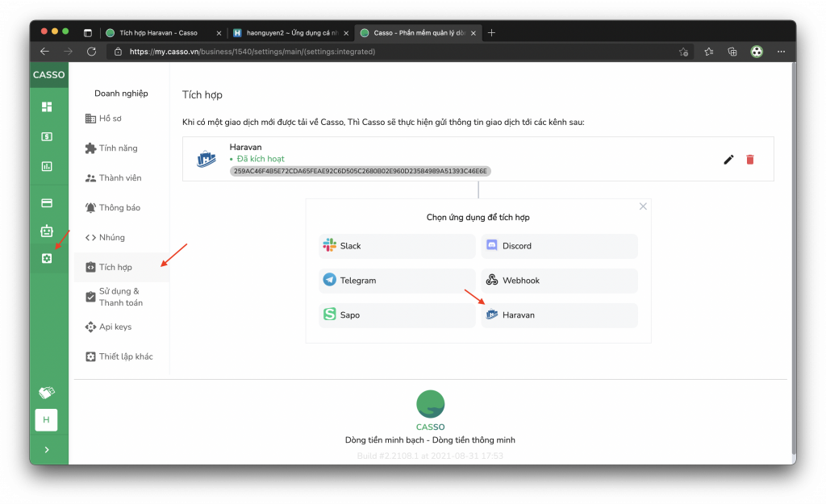
Task: Open the settings gear icon in sidebar
Action: [x=47, y=259]
